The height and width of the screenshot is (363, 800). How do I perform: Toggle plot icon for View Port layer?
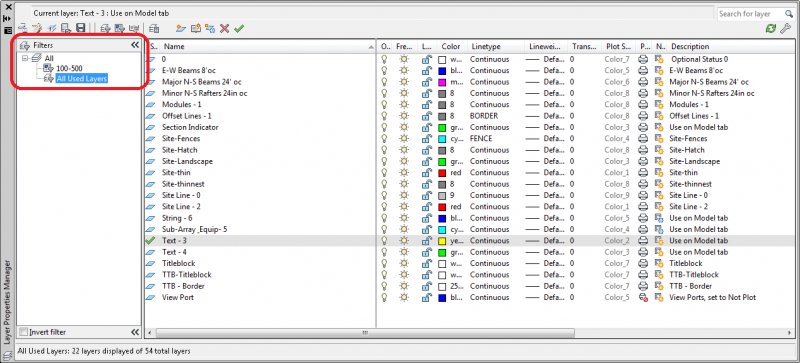pyautogui.click(x=643, y=297)
